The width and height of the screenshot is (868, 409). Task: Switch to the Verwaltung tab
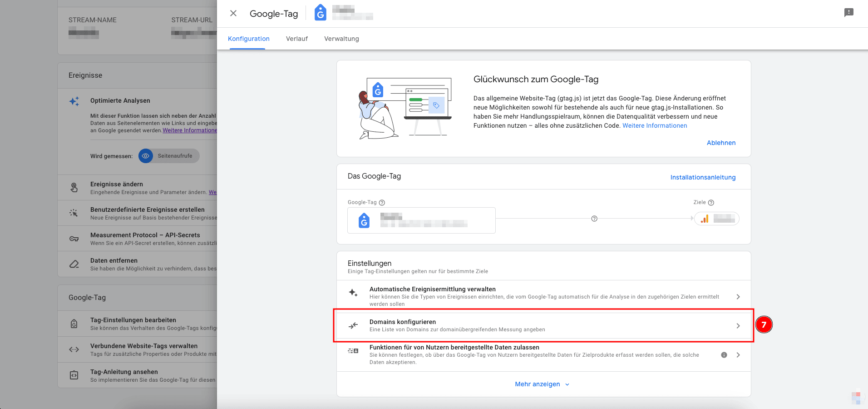click(x=341, y=39)
